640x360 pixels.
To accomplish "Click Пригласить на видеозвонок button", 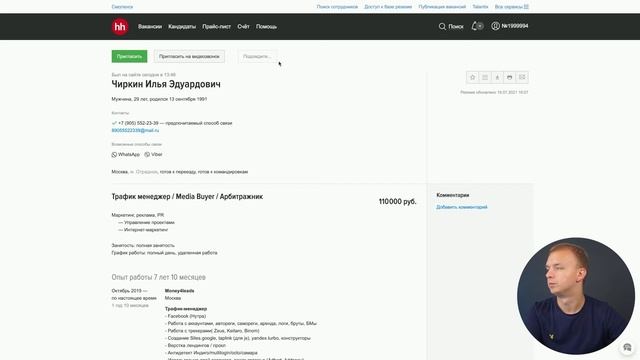I will [189, 56].
